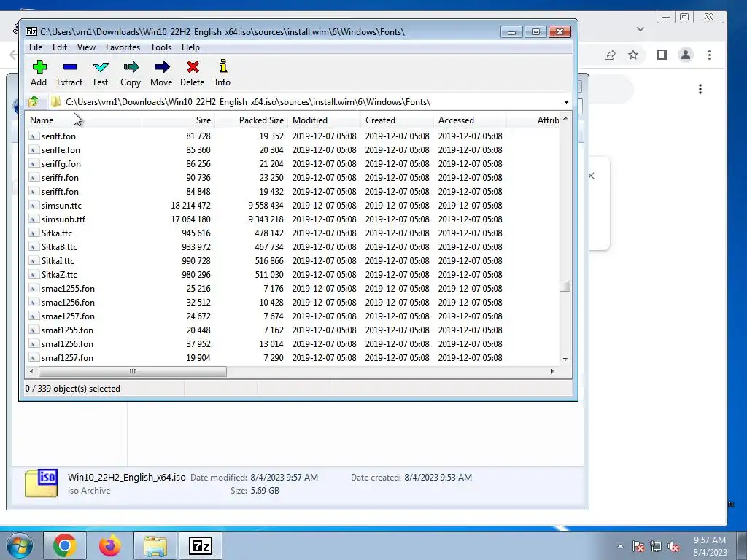
Task: Select the file SitkaZ.ttc
Action: pos(59,274)
